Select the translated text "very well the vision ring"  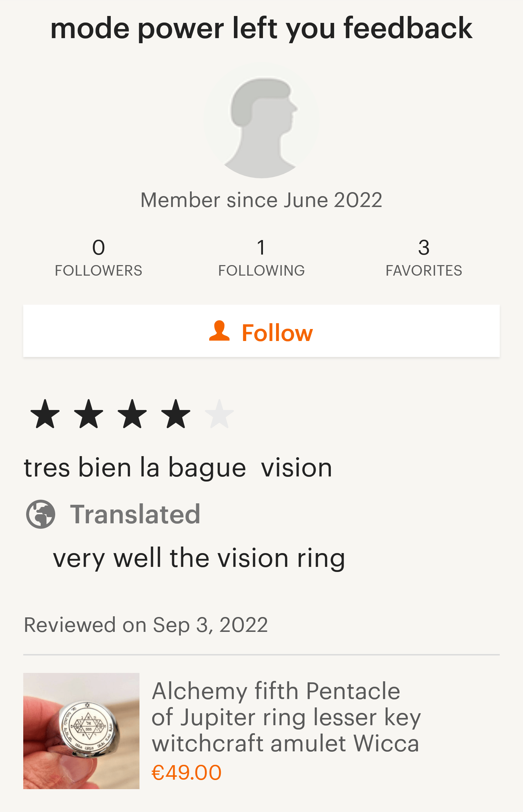click(199, 558)
